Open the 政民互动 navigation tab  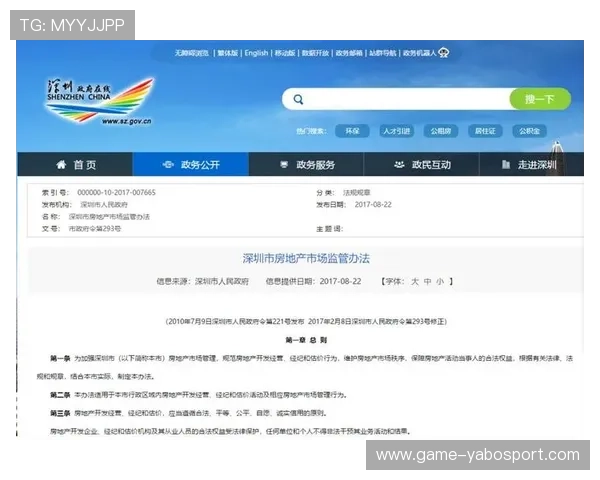click(x=421, y=165)
